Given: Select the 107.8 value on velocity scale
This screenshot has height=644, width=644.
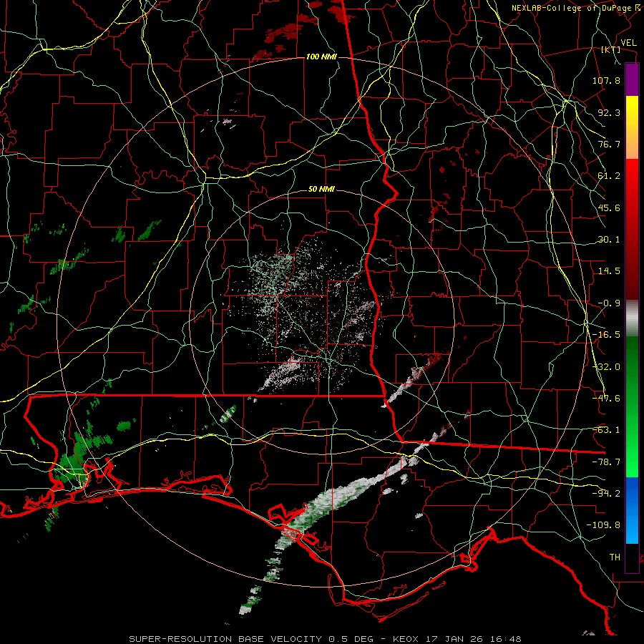Looking at the screenshot, I should point(606,80).
